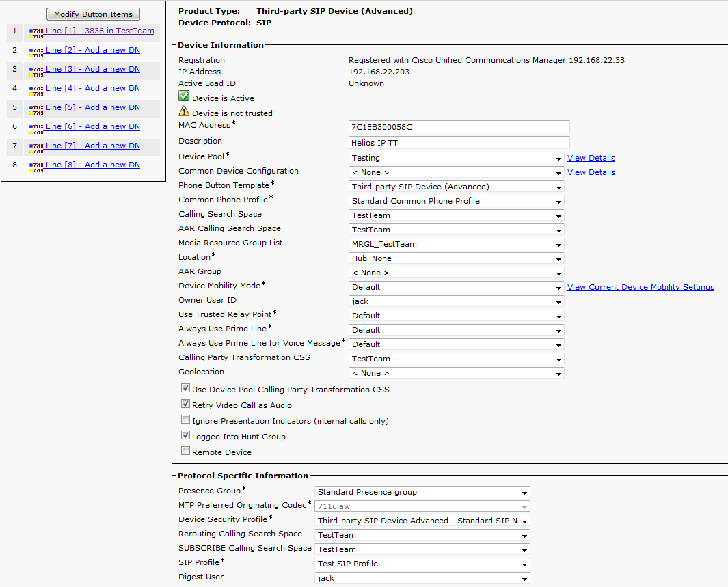The height and width of the screenshot is (587, 728).
Task: Click the line icon next to Line [2]
Action: (36, 51)
